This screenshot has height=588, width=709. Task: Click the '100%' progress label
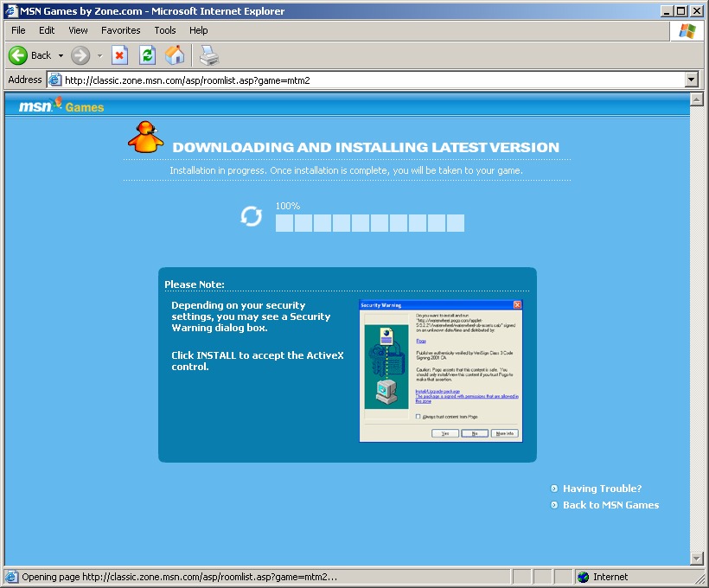(288, 206)
